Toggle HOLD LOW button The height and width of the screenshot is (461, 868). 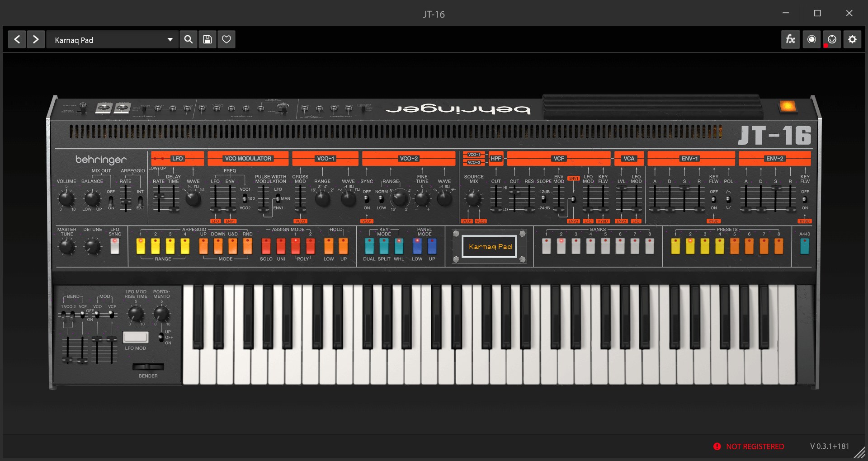tap(329, 246)
